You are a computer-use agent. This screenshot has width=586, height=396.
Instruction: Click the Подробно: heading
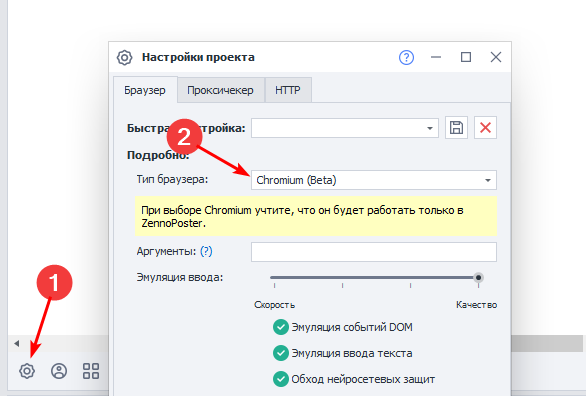[x=158, y=155]
